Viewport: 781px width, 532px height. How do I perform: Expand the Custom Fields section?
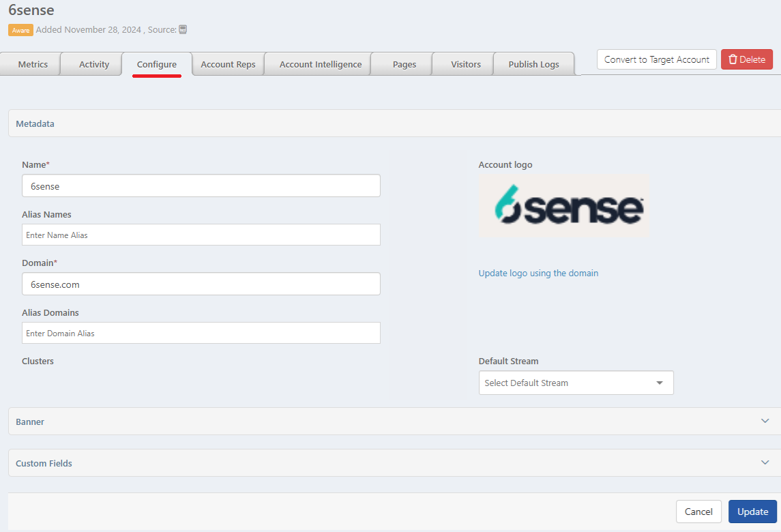[x=394, y=462]
